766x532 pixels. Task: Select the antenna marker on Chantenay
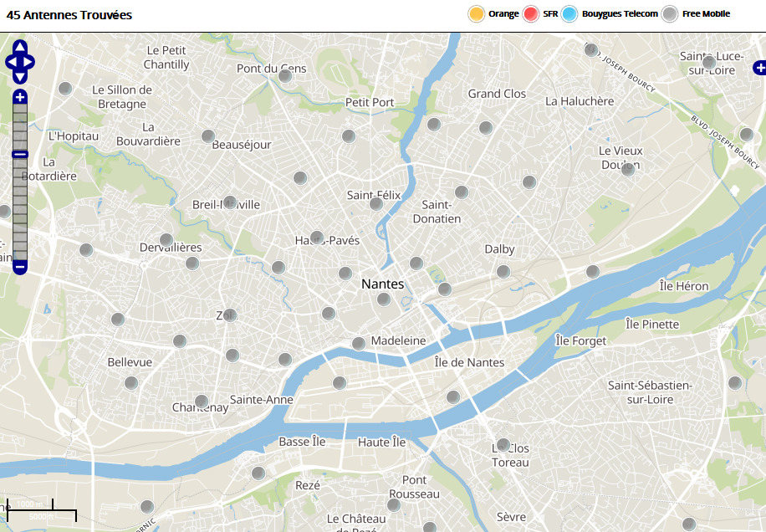point(201,402)
